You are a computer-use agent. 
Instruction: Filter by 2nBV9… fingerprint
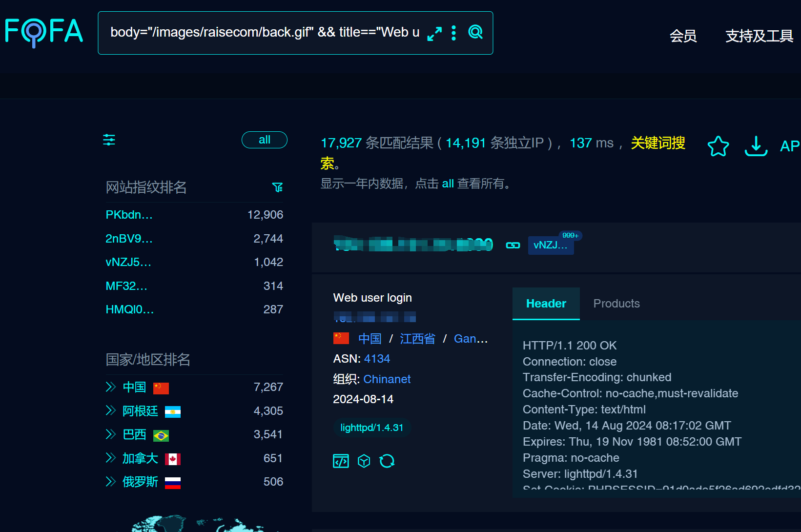click(x=129, y=239)
